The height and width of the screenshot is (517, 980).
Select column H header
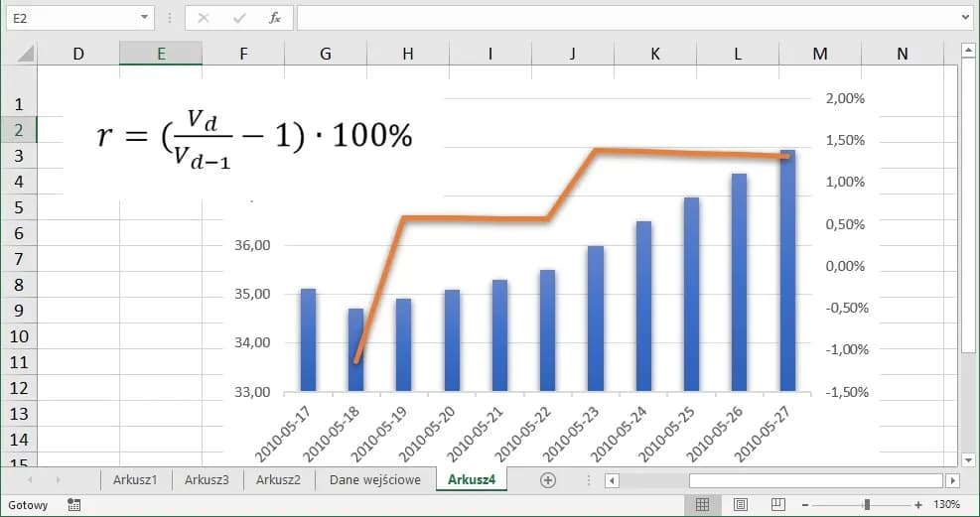408,55
